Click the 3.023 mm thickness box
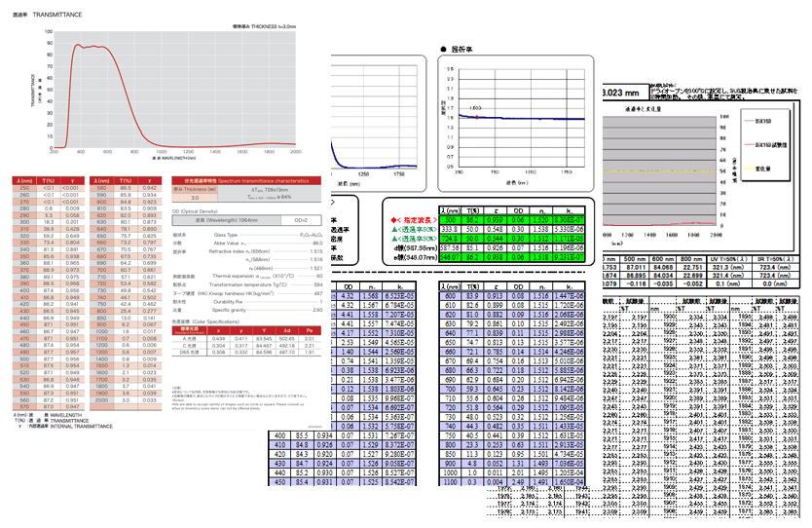 point(625,93)
